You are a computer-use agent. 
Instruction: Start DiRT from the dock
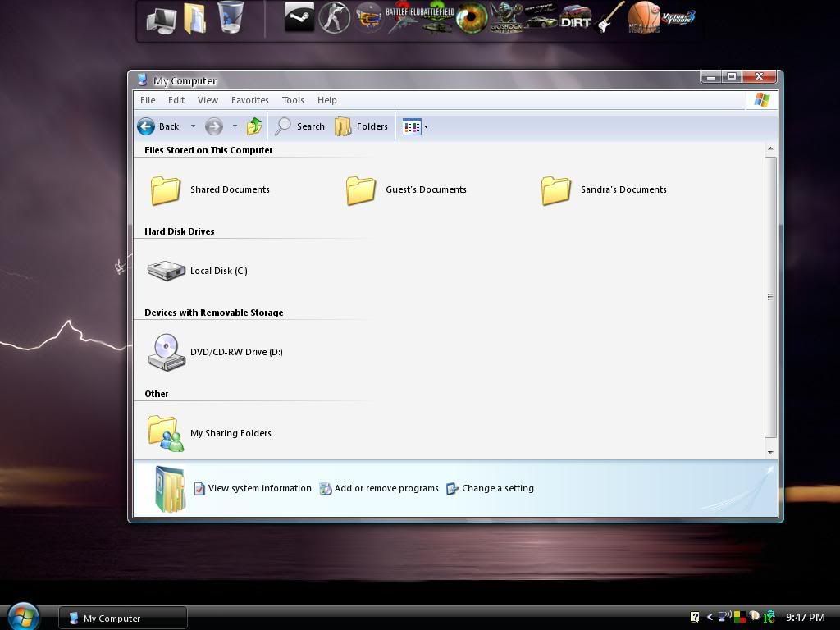point(575,20)
